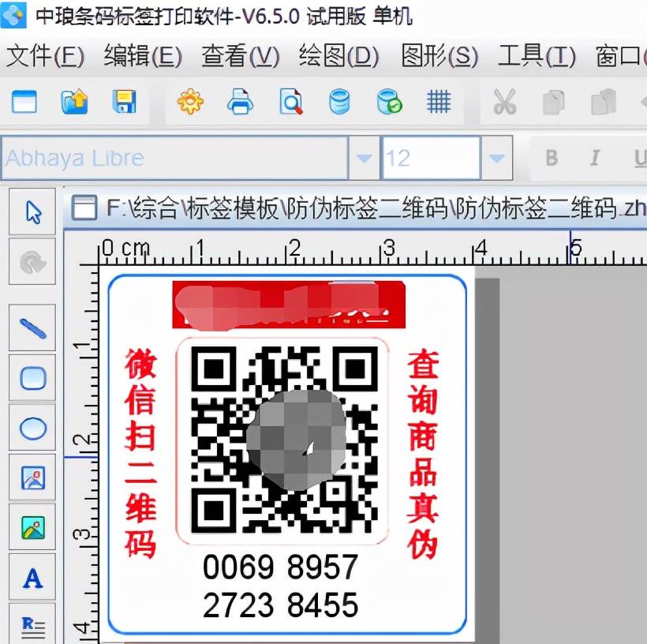Open the 窗口 menu

pos(621,56)
